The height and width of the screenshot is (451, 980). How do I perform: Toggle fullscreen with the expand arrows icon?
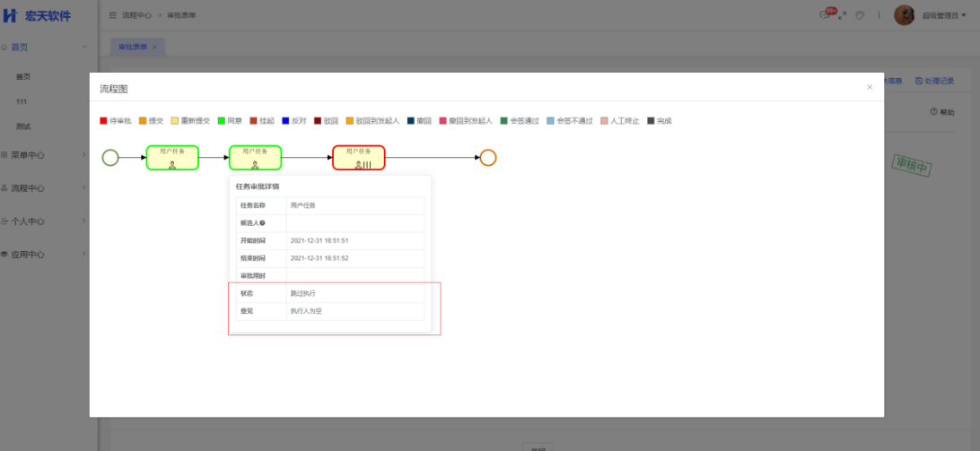(x=843, y=15)
